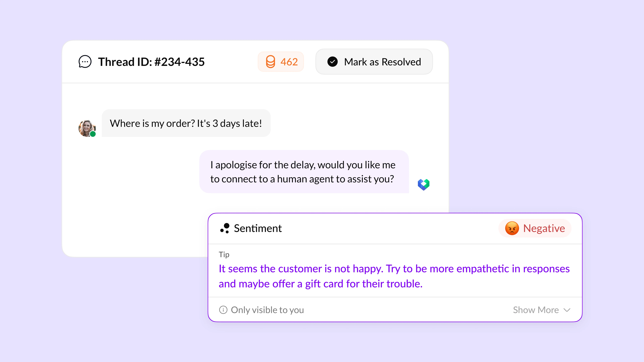Viewport: 644px width, 362px height.
Task: Select the orange coins icon showing 462
Action: coord(271,62)
